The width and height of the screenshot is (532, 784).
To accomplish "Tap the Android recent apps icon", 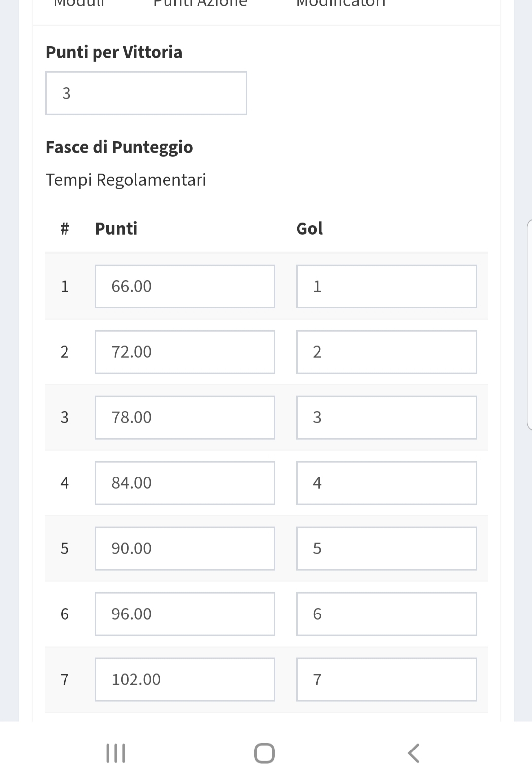I will (x=116, y=753).
